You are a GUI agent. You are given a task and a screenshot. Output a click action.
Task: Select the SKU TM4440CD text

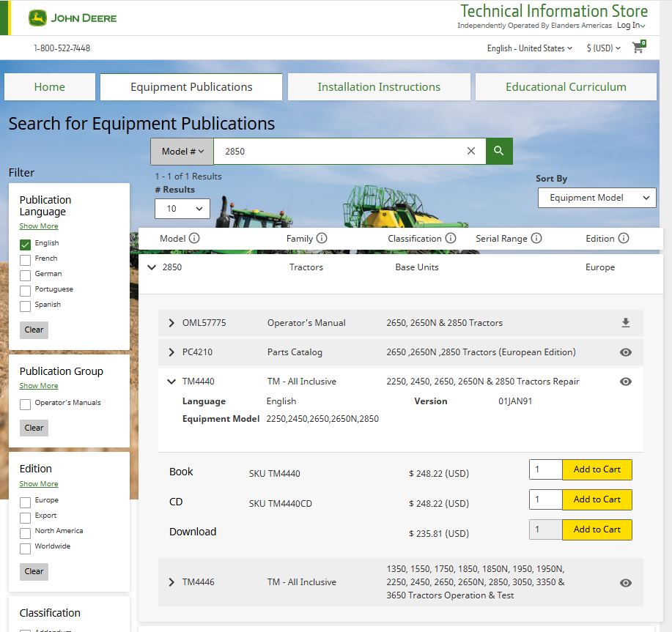click(x=280, y=504)
